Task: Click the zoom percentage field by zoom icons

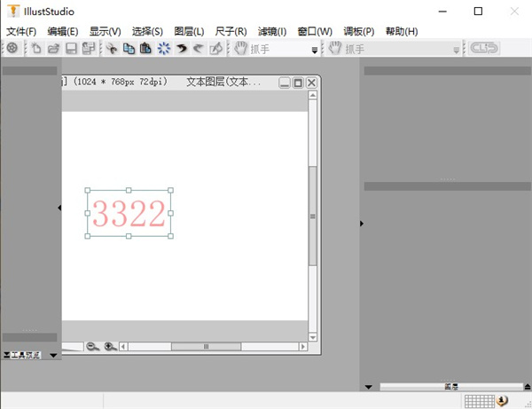Action: point(73,347)
